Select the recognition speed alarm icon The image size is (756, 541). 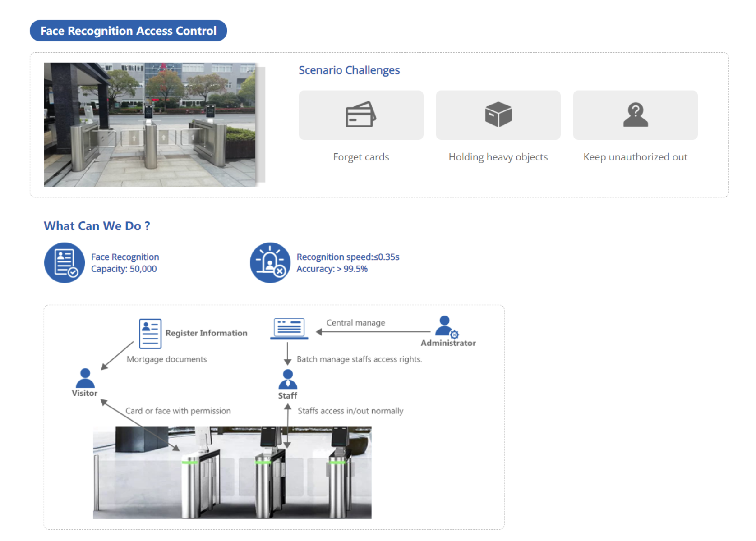(270, 262)
